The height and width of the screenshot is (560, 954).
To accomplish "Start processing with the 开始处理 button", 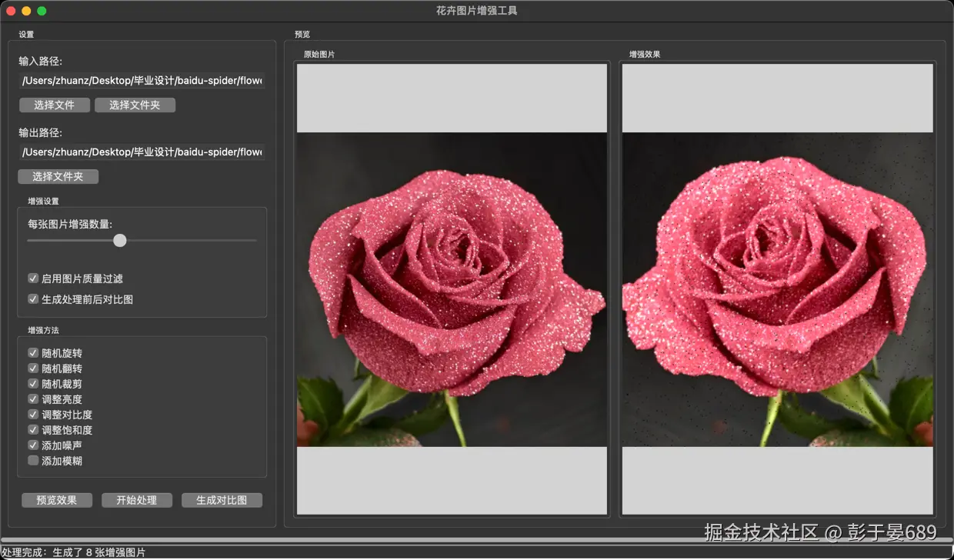I will pos(137,500).
